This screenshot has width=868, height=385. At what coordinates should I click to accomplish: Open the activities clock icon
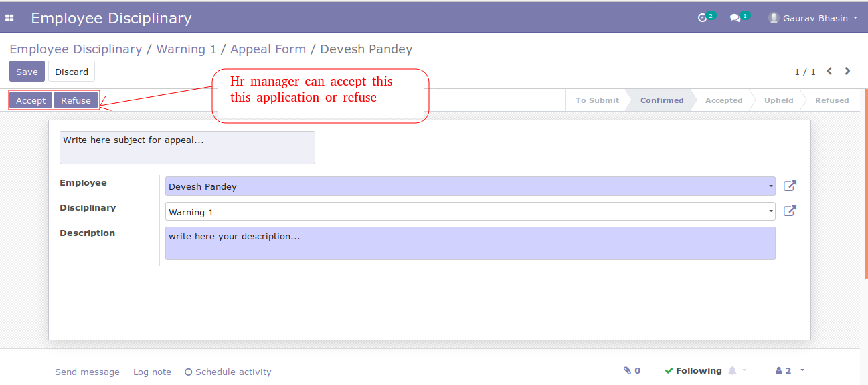(702, 18)
